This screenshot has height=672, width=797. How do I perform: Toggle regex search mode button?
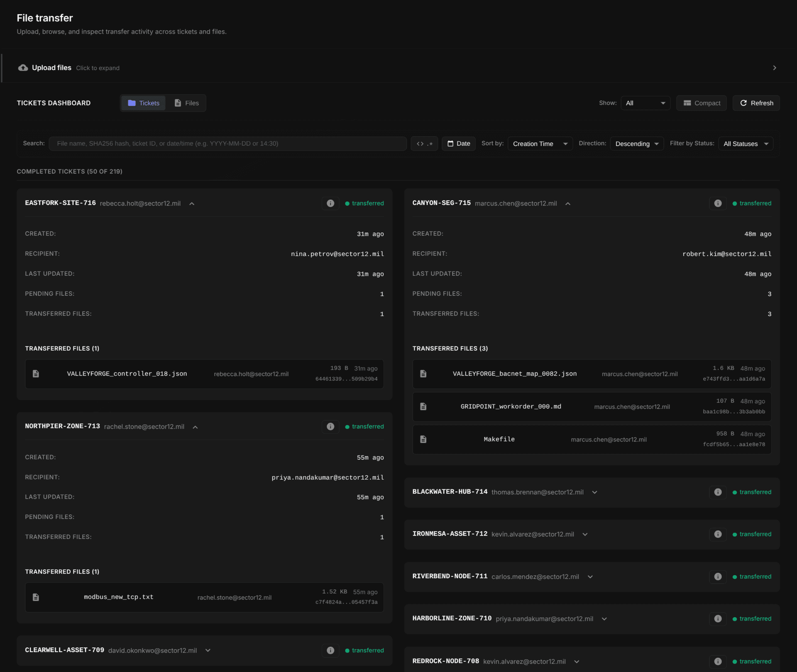424,144
